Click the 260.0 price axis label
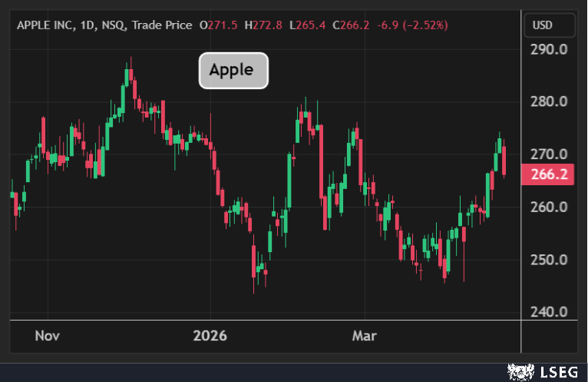 (x=548, y=207)
